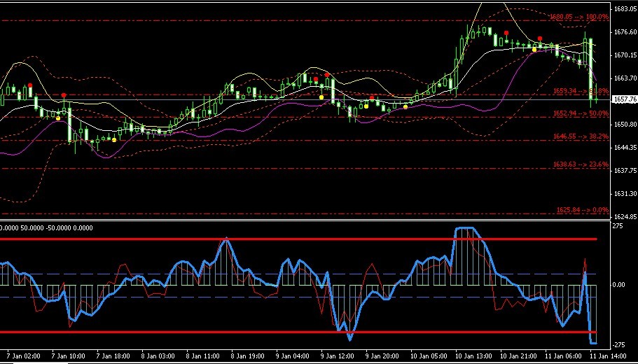Click time label '9 Jan 12:00'
Screen dimensions: 638x364
point(338,356)
